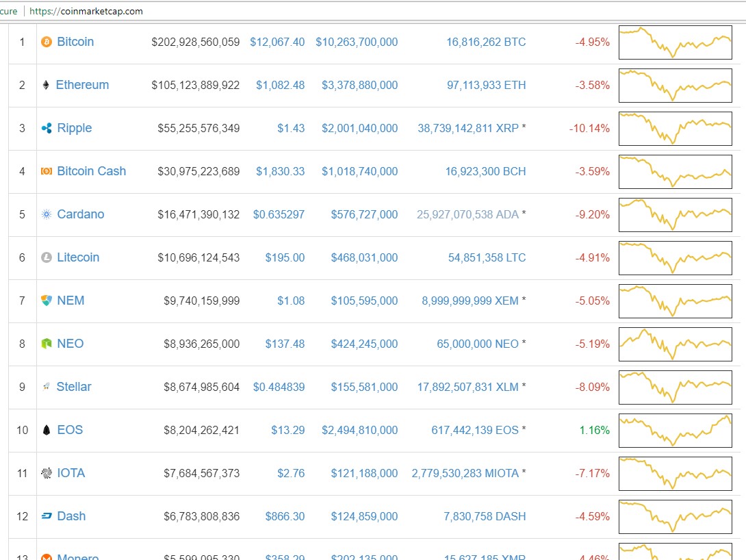Click the Litecoin grey logo icon
The height and width of the screenshot is (560, 746).
click(46, 257)
